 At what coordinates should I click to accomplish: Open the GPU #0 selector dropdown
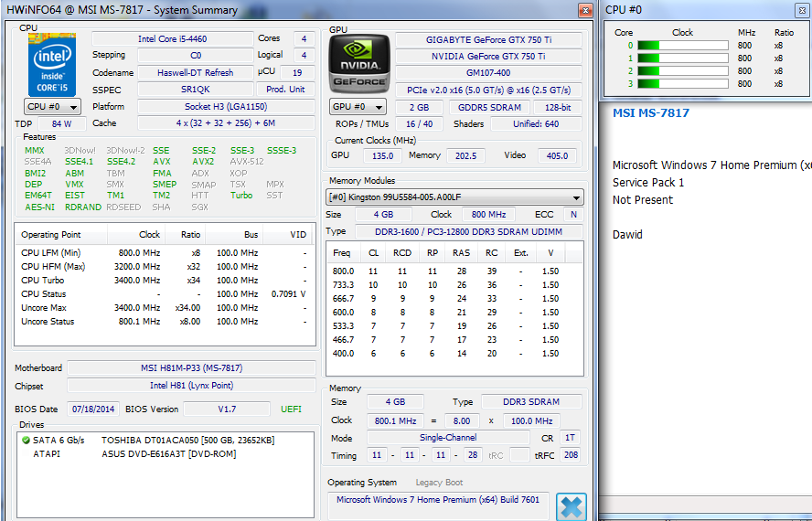coord(358,107)
